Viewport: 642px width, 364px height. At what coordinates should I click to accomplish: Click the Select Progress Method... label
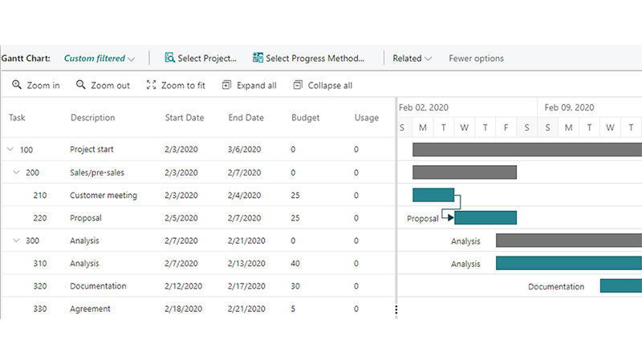point(315,59)
